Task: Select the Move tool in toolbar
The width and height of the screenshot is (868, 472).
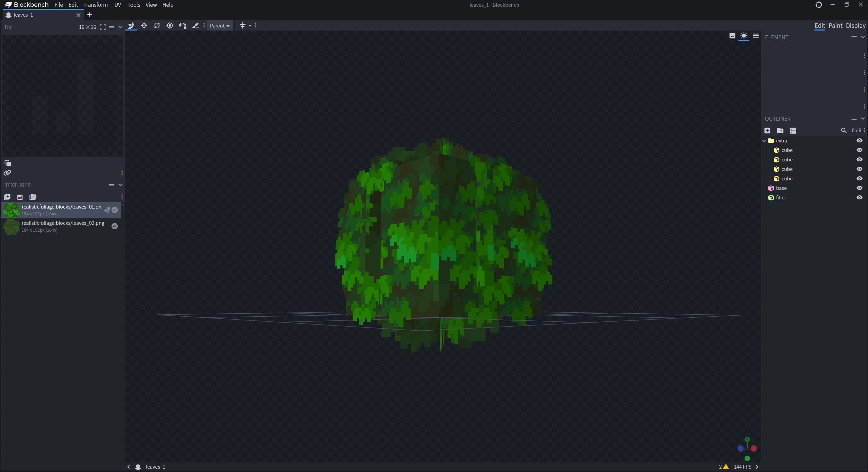Action: coord(144,25)
